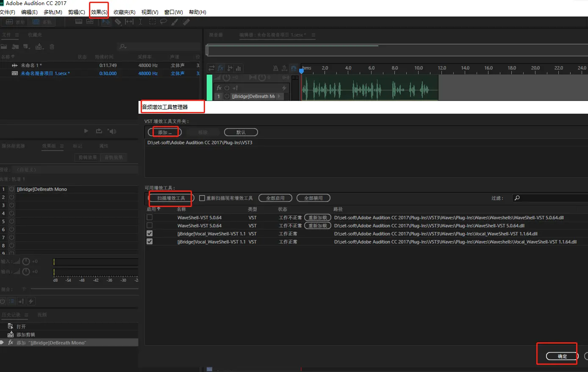Click the Files panel search field
The height and width of the screenshot is (372, 588).
tap(159, 46)
